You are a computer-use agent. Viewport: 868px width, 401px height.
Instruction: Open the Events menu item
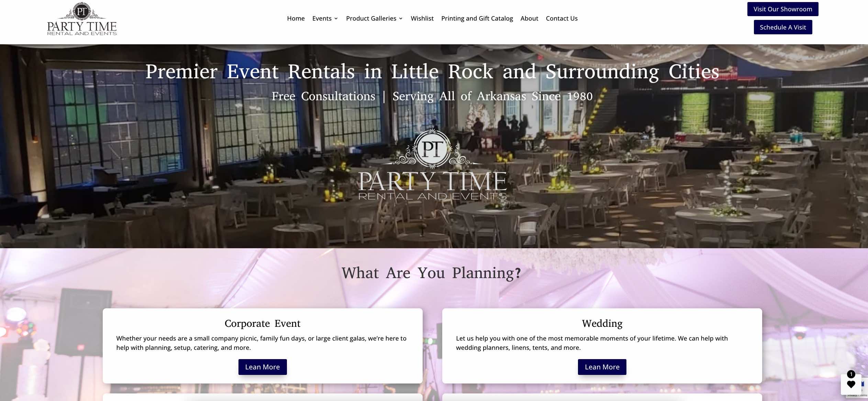[x=322, y=19]
